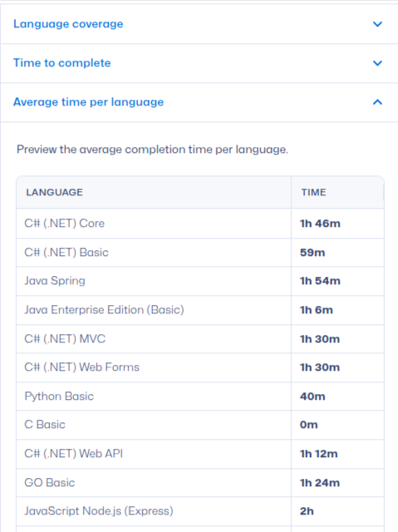398x532 pixels.
Task: Click the C# (.NET) Web API row
Action: pos(200,454)
